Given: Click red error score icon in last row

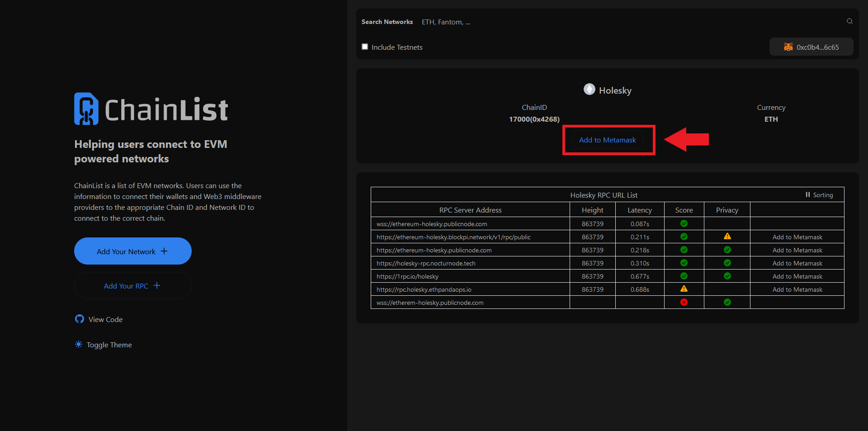Looking at the screenshot, I should coord(684,302).
